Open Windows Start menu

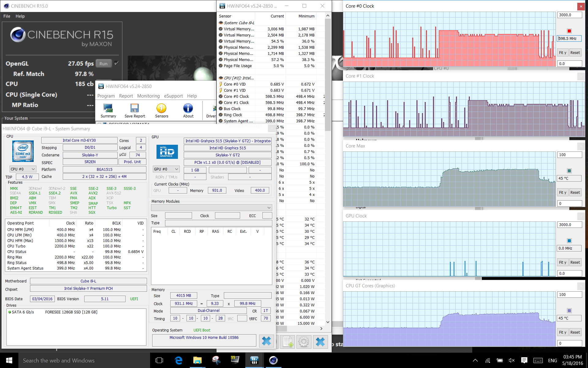9,360
